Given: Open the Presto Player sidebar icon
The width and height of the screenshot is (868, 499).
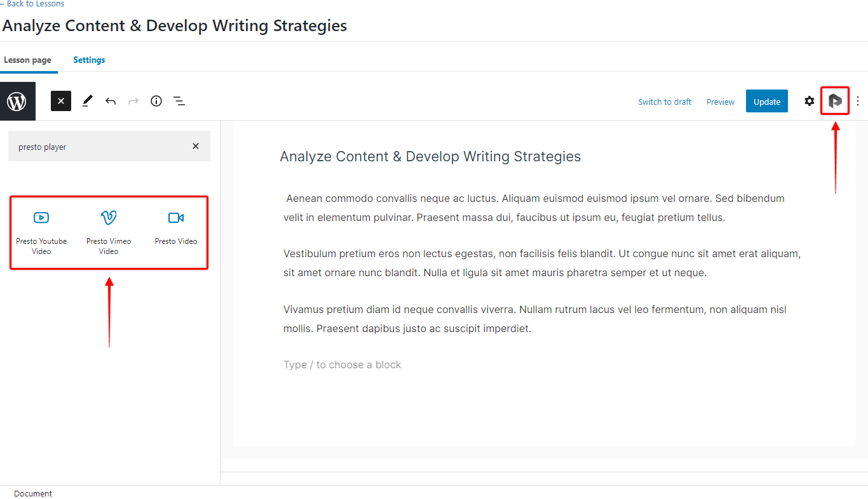Looking at the screenshot, I should click(835, 101).
